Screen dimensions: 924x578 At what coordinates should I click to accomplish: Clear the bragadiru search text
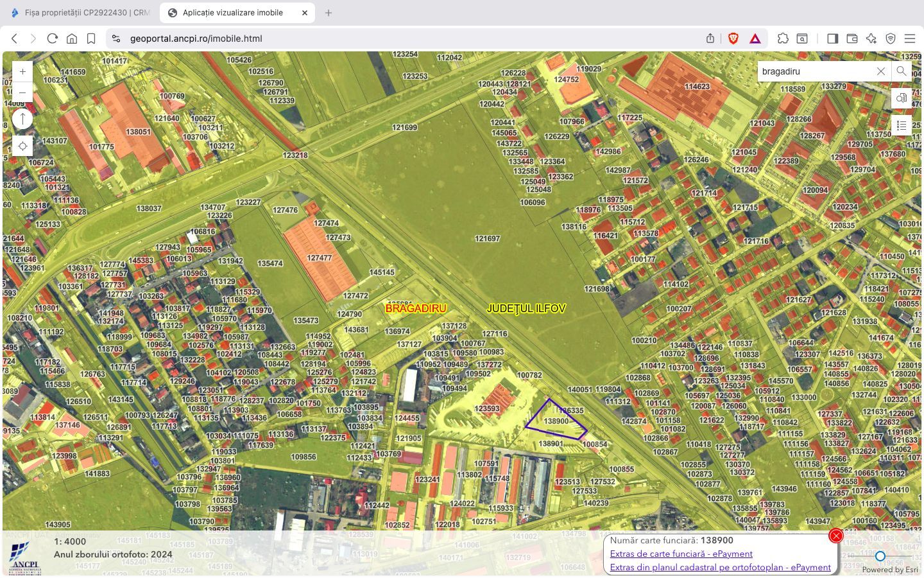coord(880,71)
